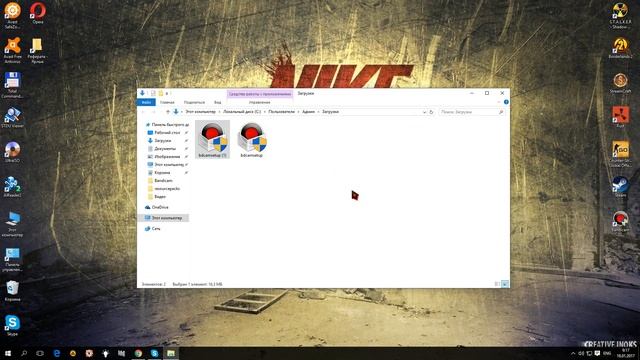This screenshot has height=360, width=640.
Task: Open the Главная ribbon tab
Action: tap(167, 102)
